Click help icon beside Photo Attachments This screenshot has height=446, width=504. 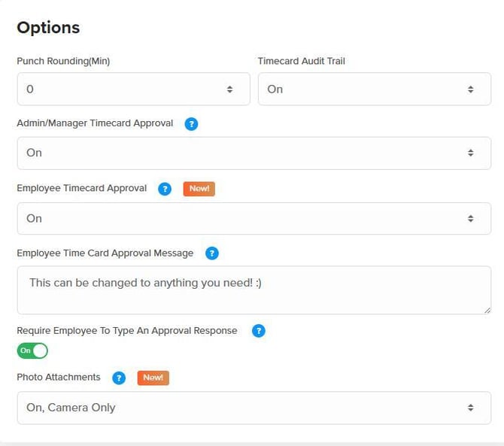118,378
